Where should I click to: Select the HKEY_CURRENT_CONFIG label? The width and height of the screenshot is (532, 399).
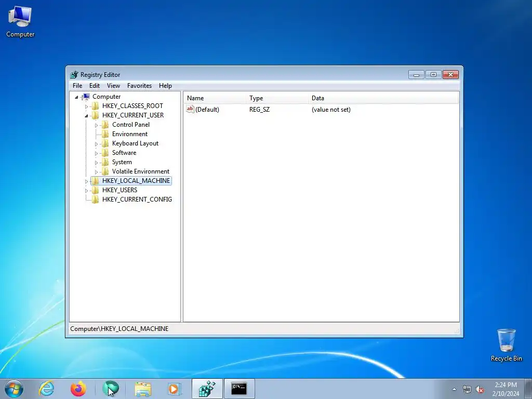click(137, 199)
